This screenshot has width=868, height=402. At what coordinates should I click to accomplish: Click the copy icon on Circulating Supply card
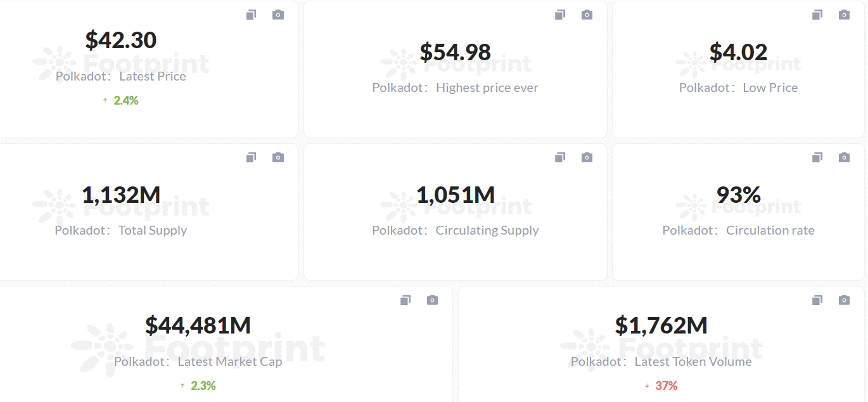click(560, 157)
